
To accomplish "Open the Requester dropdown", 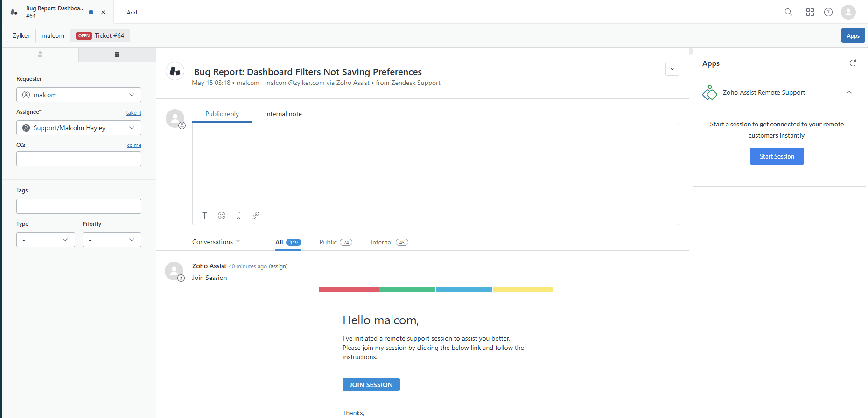I will click(x=79, y=95).
